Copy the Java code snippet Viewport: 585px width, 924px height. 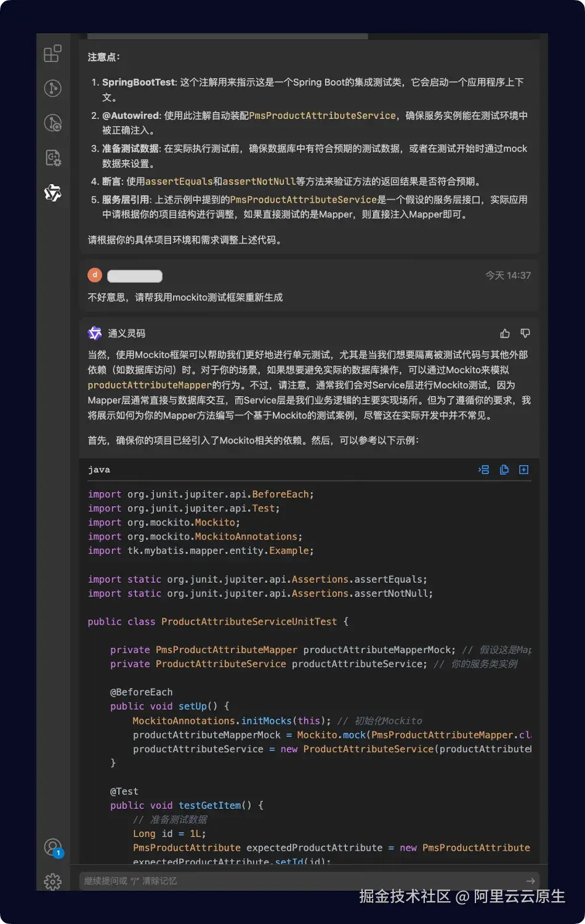tap(504, 469)
